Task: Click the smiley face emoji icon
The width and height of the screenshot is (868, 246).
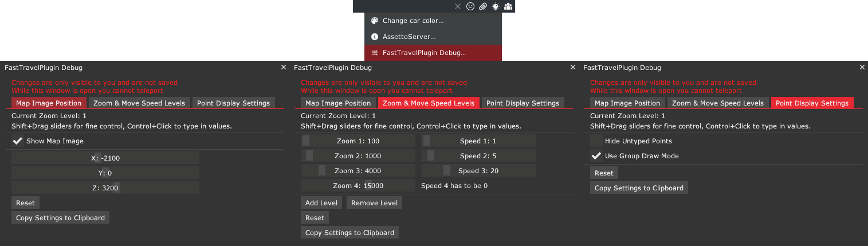Action: [470, 6]
